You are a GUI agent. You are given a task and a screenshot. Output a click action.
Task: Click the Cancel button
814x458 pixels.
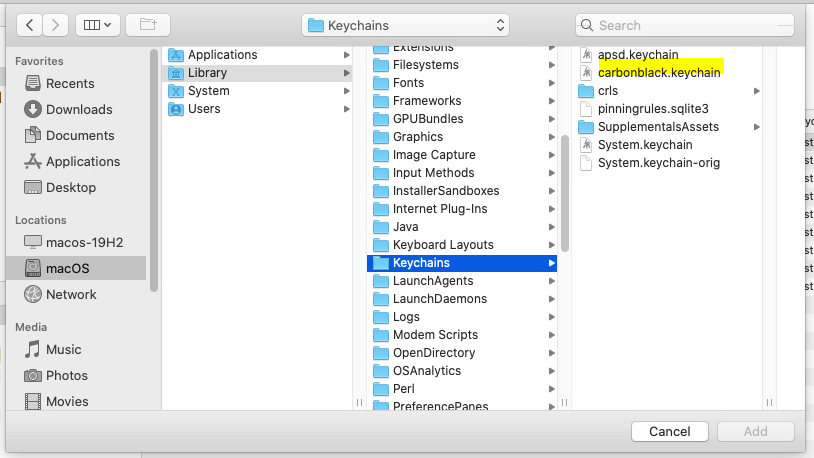tap(670, 432)
